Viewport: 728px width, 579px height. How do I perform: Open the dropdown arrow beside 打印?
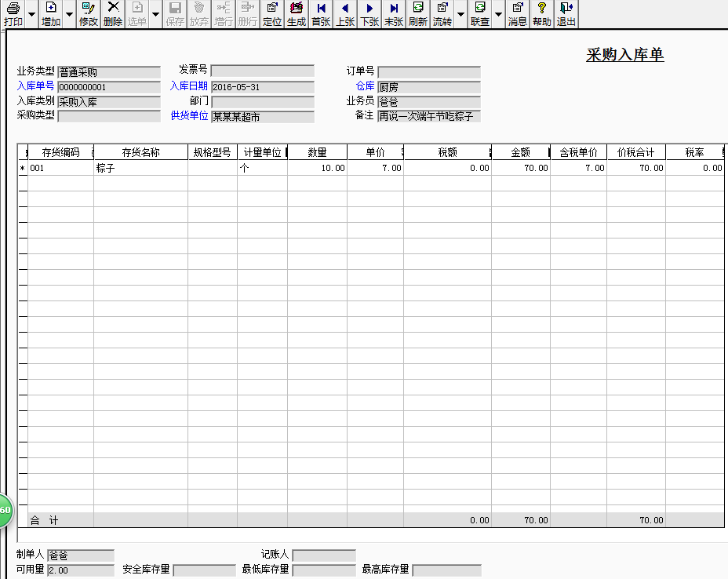[31, 14]
